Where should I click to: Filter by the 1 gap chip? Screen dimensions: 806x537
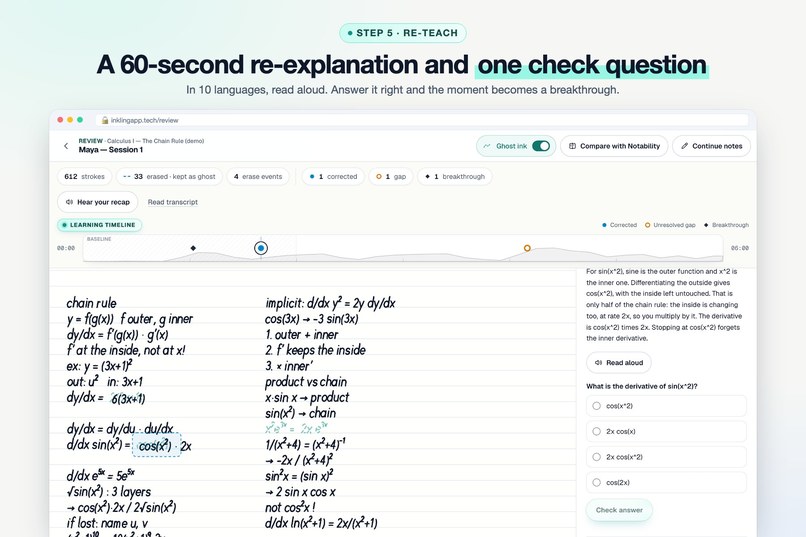pyautogui.click(x=391, y=176)
